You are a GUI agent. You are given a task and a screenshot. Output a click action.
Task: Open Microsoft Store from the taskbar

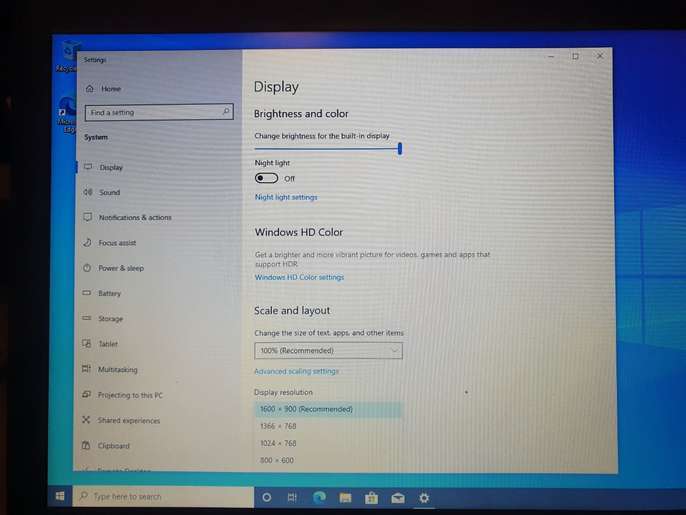coord(371,498)
